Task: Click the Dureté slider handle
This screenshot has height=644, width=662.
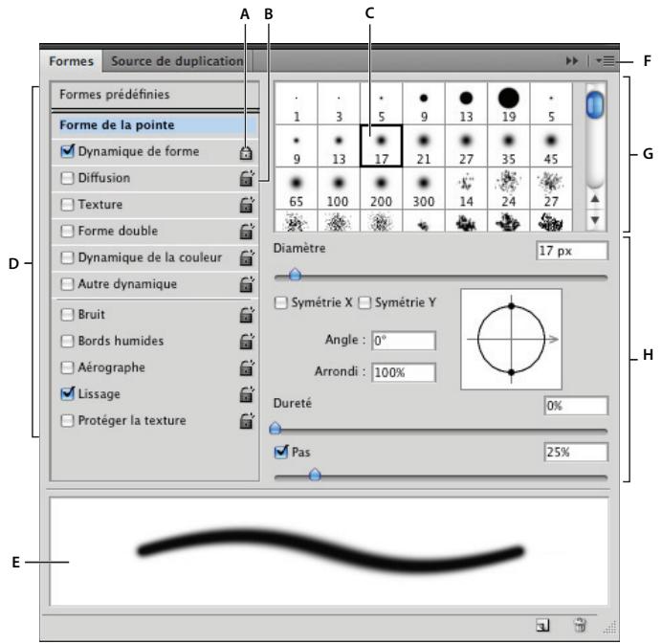Action: point(276,428)
